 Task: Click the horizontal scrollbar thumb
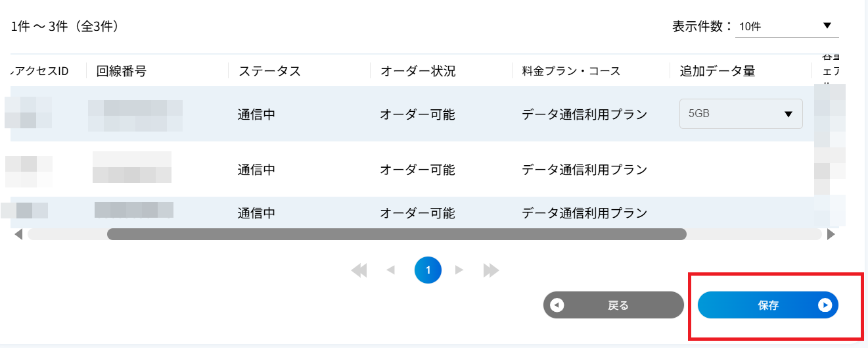point(397,234)
